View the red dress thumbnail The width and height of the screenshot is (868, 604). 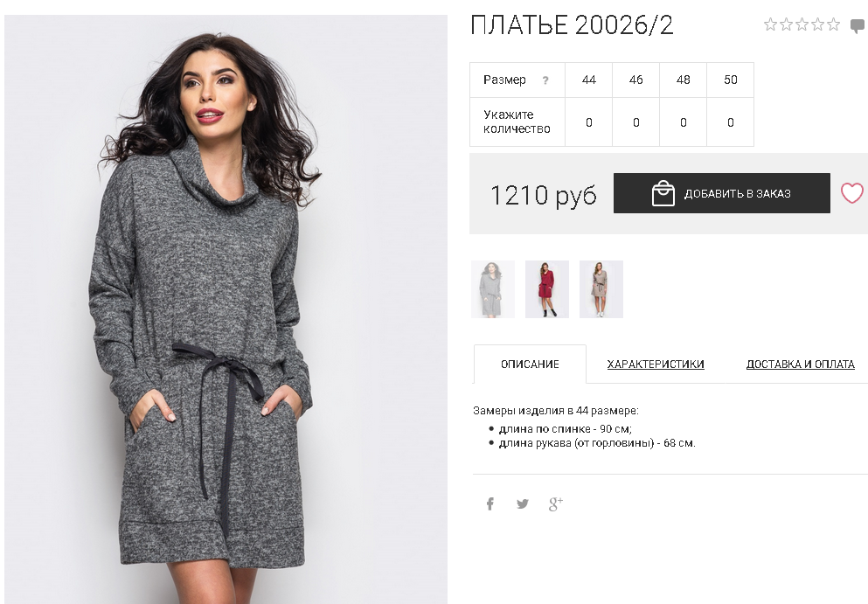547,289
